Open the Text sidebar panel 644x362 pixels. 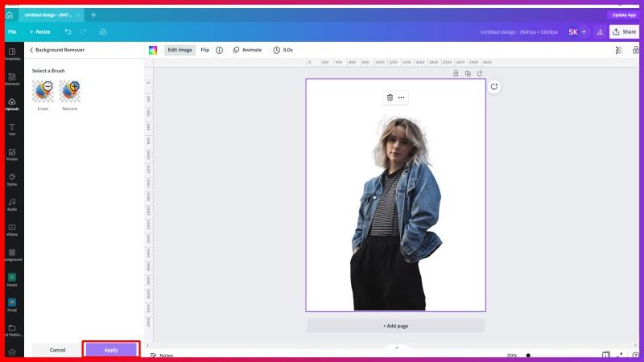click(12, 129)
